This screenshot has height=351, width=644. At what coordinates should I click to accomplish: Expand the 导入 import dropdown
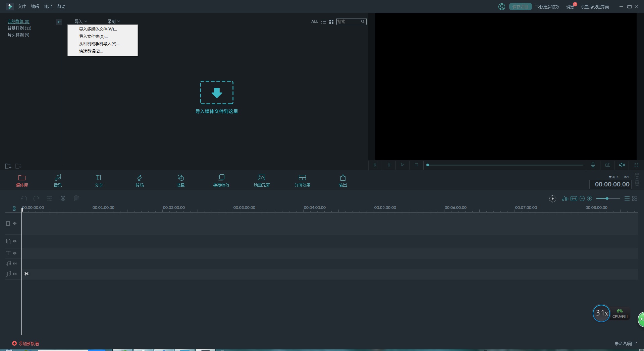80,21
